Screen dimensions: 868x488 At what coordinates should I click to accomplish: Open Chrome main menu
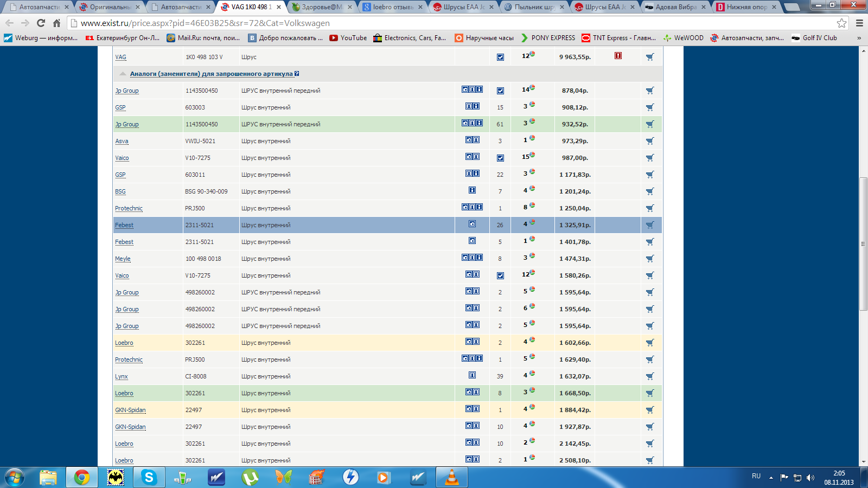click(x=859, y=23)
